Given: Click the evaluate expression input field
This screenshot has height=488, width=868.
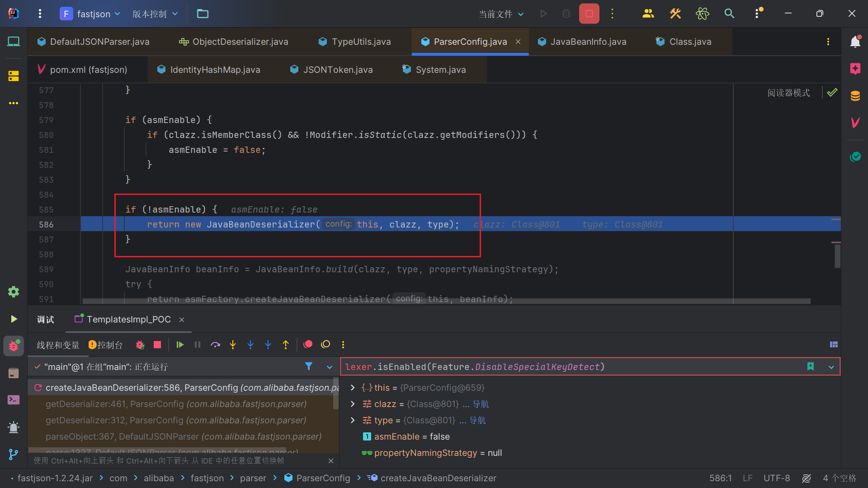Looking at the screenshot, I should click(x=574, y=367).
